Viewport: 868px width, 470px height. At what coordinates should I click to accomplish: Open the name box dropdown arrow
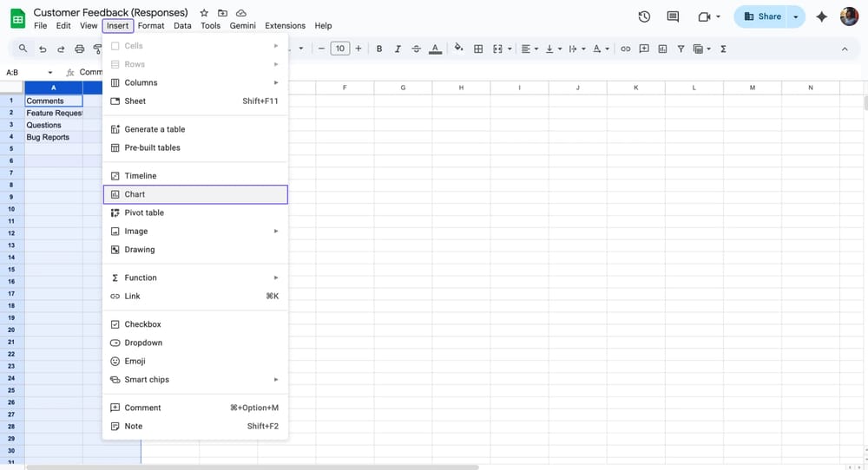[50, 73]
